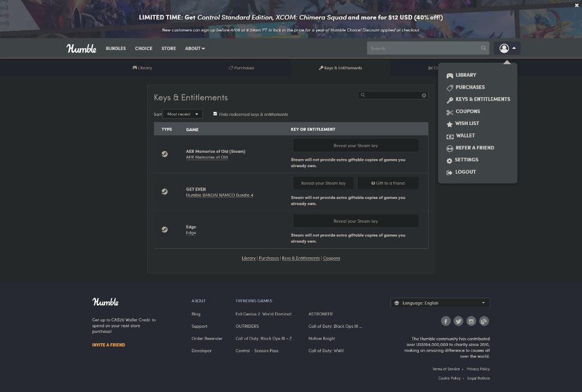The image size is (582, 392).
Task: Click the key icon beside Keys & Entitlements in the dropdown
Action: coord(450,100)
